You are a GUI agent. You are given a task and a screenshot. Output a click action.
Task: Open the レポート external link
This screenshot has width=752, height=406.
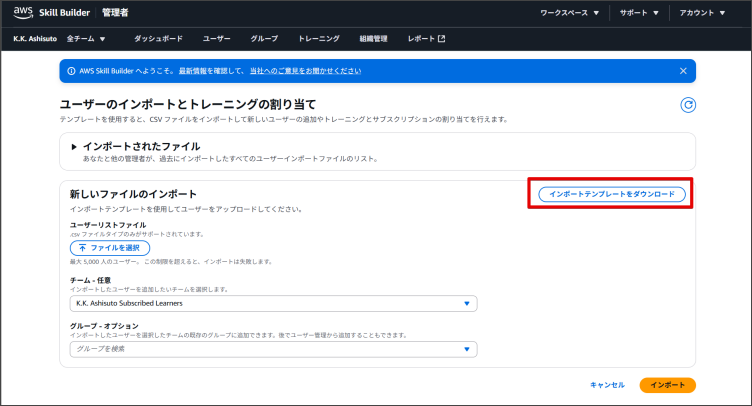[426, 39]
